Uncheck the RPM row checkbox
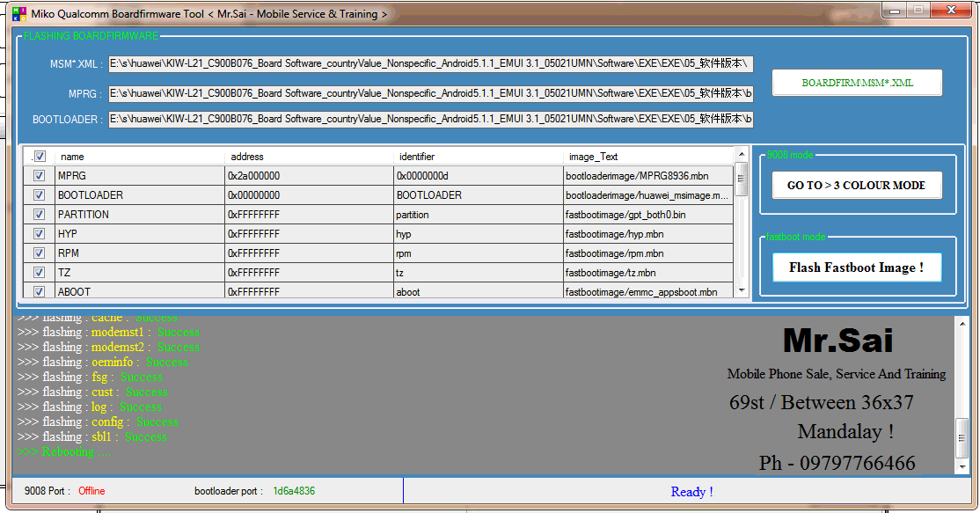Image resolution: width=980 pixels, height=513 pixels. (39, 253)
